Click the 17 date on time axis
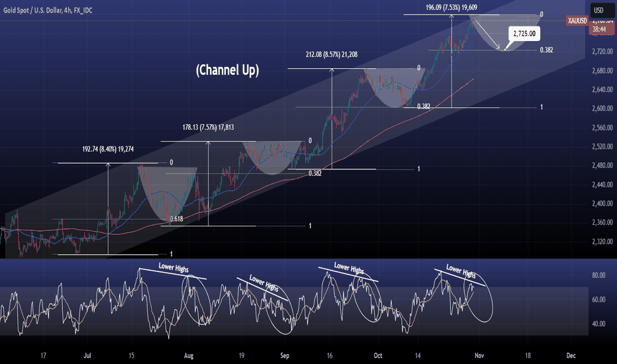 coord(43,356)
